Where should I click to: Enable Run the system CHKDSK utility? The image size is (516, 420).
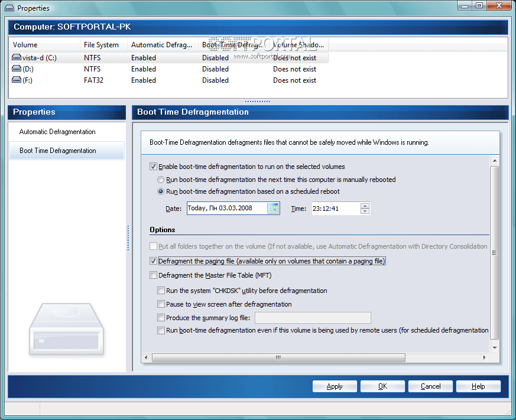tap(161, 291)
